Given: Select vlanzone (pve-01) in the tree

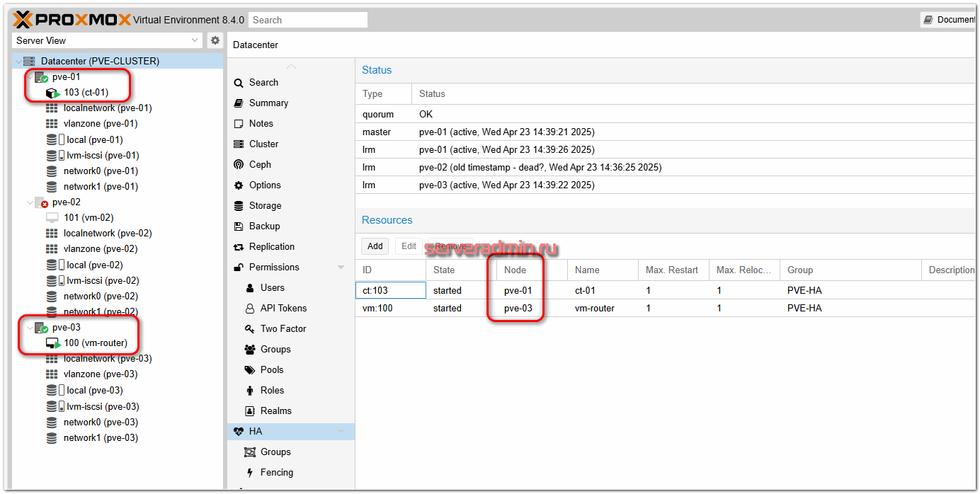Looking at the screenshot, I should (x=100, y=124).
